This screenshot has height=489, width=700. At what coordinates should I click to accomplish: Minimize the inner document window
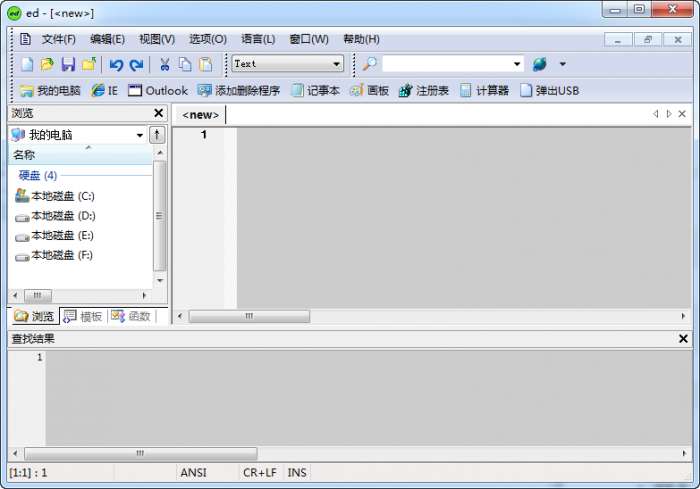click(x=618, y=40)
